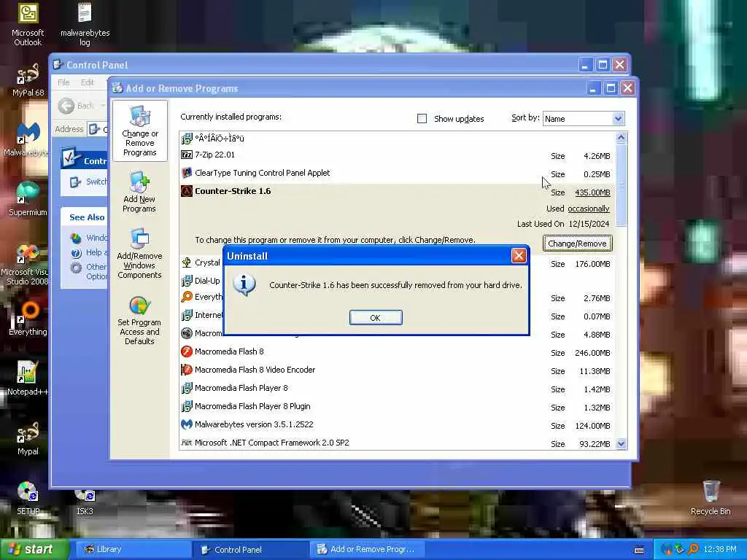
Task: Minimize the Add or Remove Programs window
Action: pos(593,88)
